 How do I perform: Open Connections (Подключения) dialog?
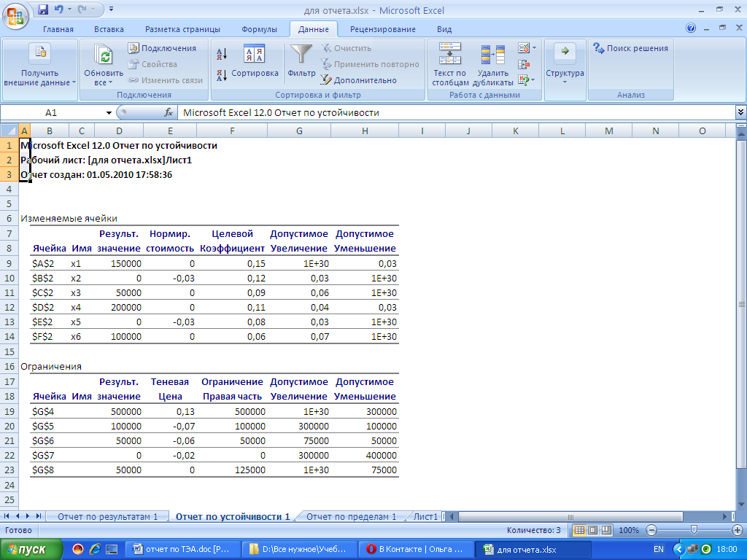point(162,48)
